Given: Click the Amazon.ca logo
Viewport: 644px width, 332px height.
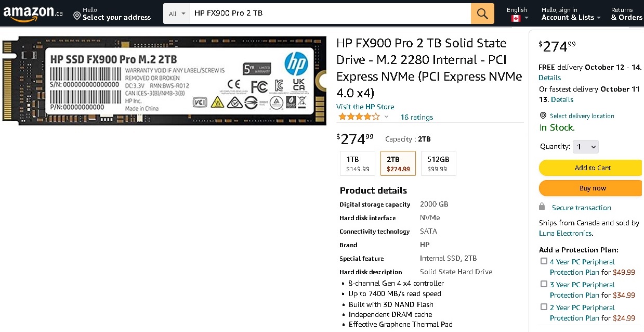Looking at the screenshot, I should (33, 13).
